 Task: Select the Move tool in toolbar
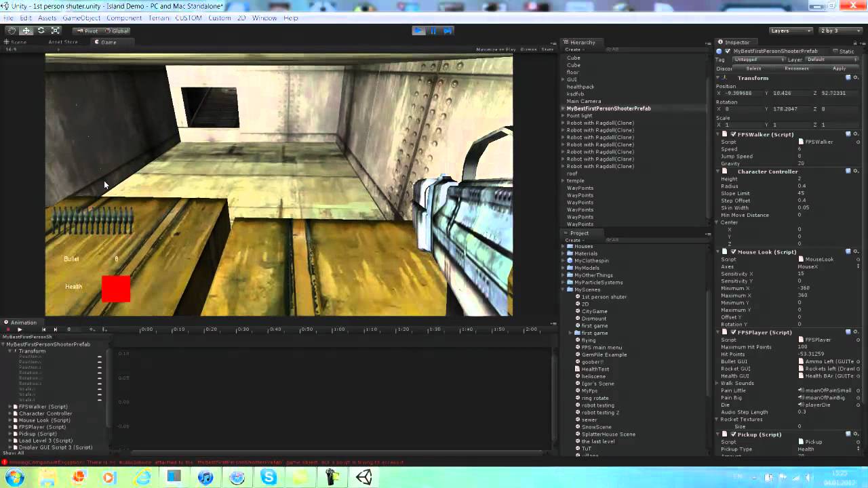tap(26, 30)
